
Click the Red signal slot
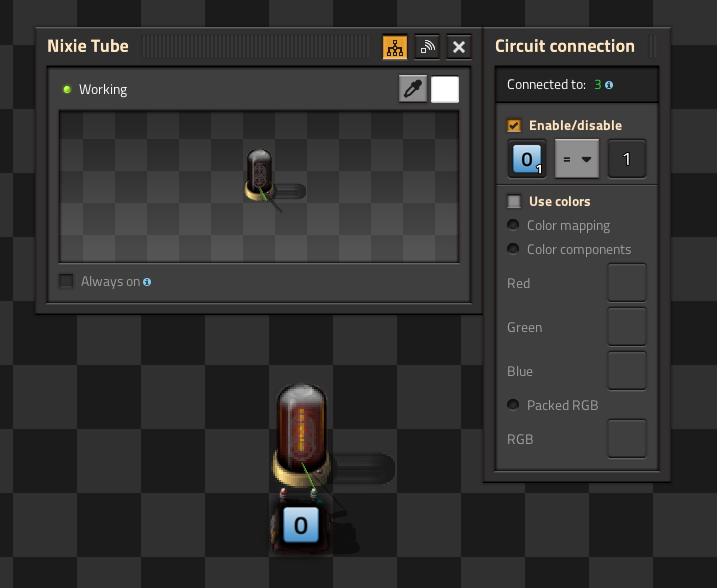point(627,283)
